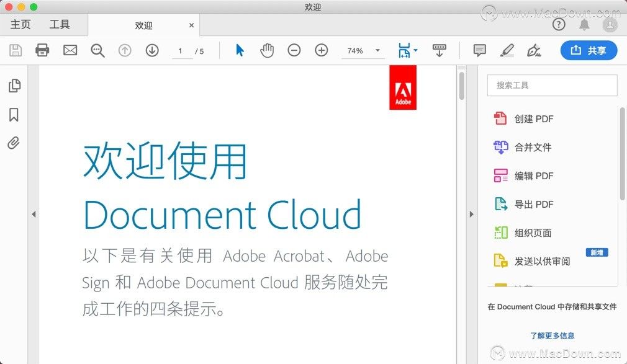Collapse the right tools pane arrow
The height and width of the screenshot is (364, 627).
coord(471,214)
